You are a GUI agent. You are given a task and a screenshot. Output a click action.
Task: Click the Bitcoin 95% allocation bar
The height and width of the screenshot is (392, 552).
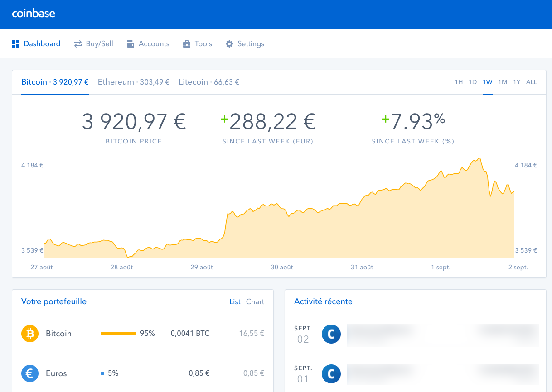pos(118,334)
